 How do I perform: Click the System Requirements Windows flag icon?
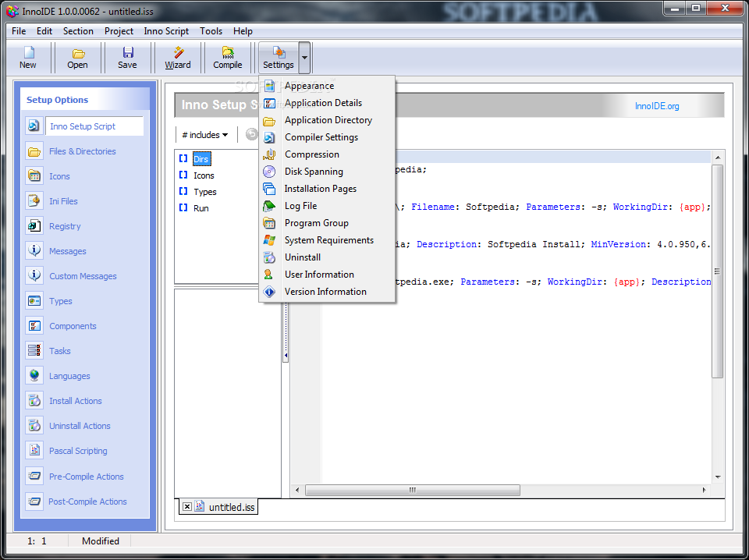(x=269, y=240)
